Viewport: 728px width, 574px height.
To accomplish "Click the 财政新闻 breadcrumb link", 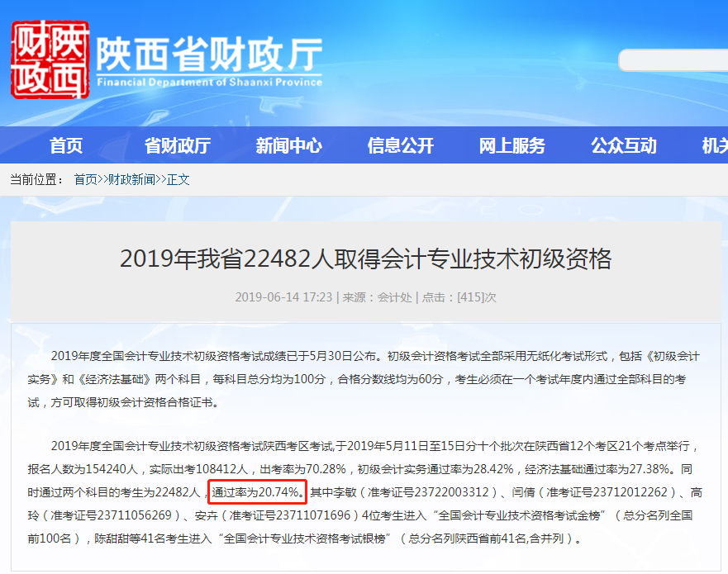I will 131,179.
